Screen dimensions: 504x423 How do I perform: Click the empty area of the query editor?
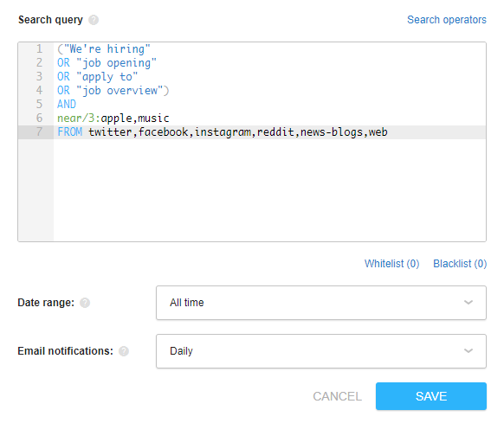coord(269,189)
